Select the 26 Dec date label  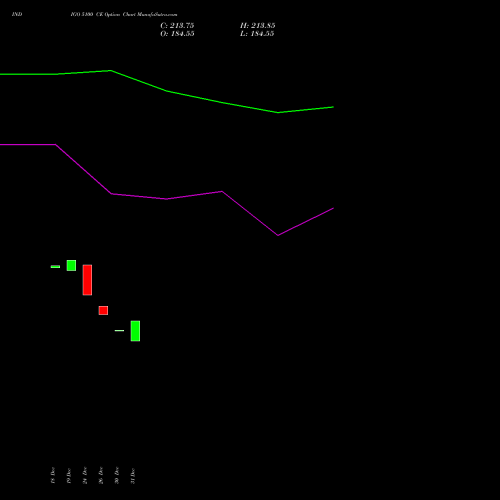(x=101, y=475)
